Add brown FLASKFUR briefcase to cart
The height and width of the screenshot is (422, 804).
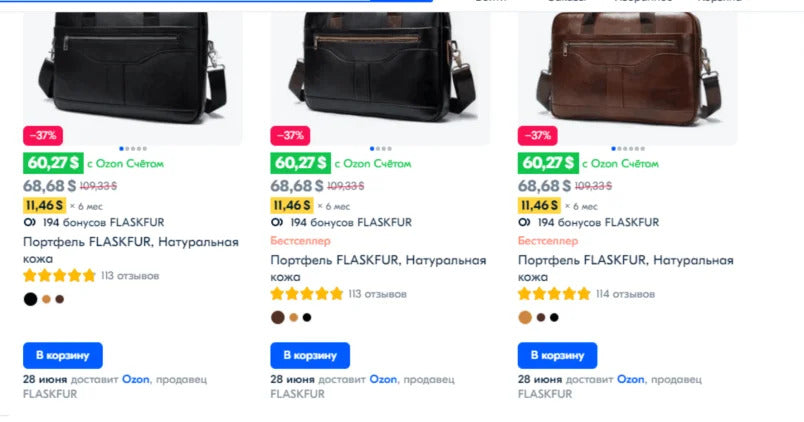557,355
